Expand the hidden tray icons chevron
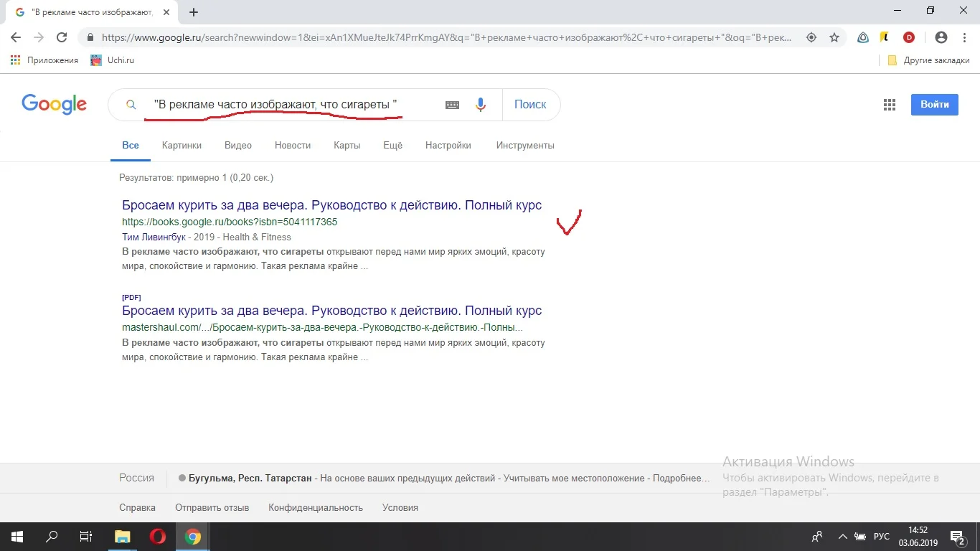The image size is (980, 551). [842, 537]
